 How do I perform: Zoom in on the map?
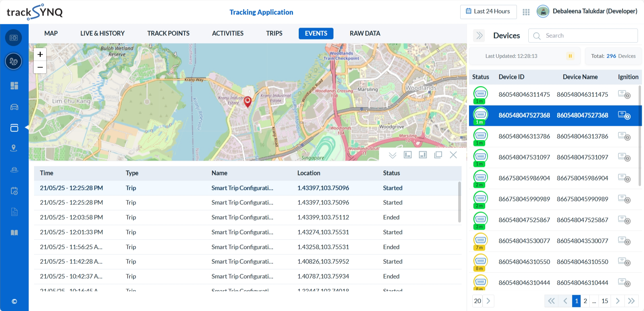(x=40, y=54)
